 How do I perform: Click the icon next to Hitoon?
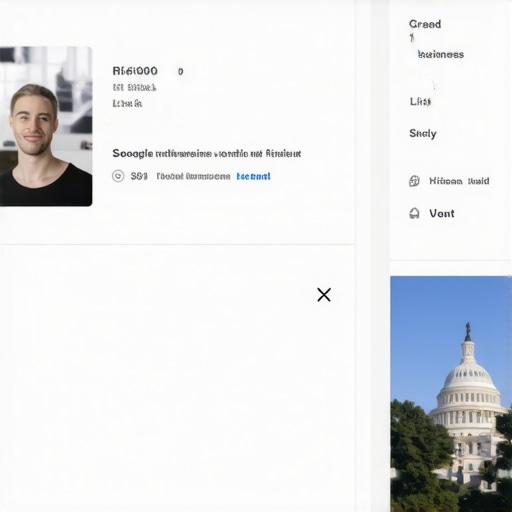pos(414,181)
